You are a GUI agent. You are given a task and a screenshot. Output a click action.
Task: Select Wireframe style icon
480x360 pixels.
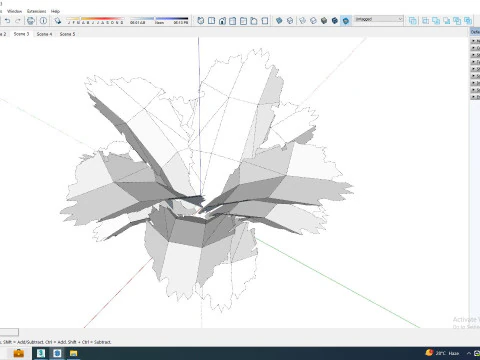pyautogui.click(x=302, y=21)
